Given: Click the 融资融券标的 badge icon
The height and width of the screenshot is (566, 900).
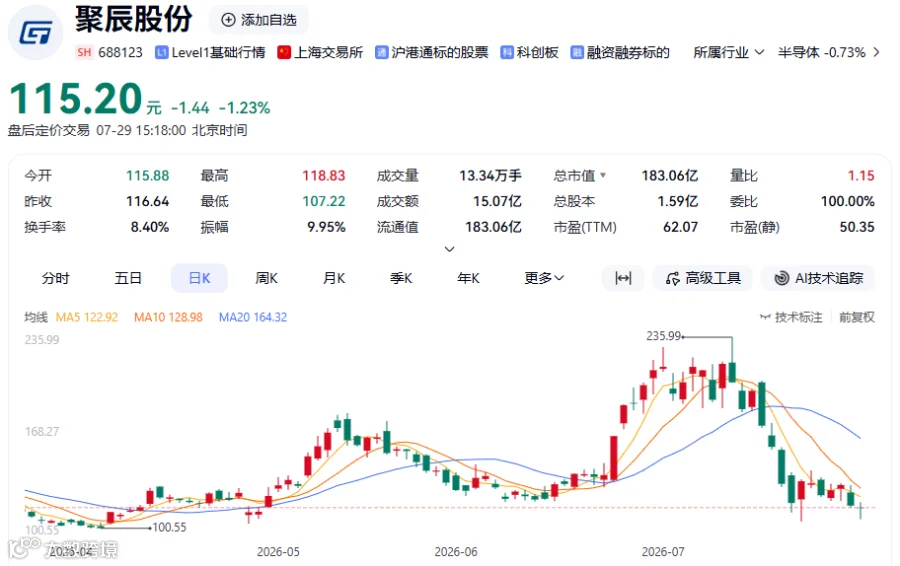Looking at the screenshot, I should pos(577,52).
